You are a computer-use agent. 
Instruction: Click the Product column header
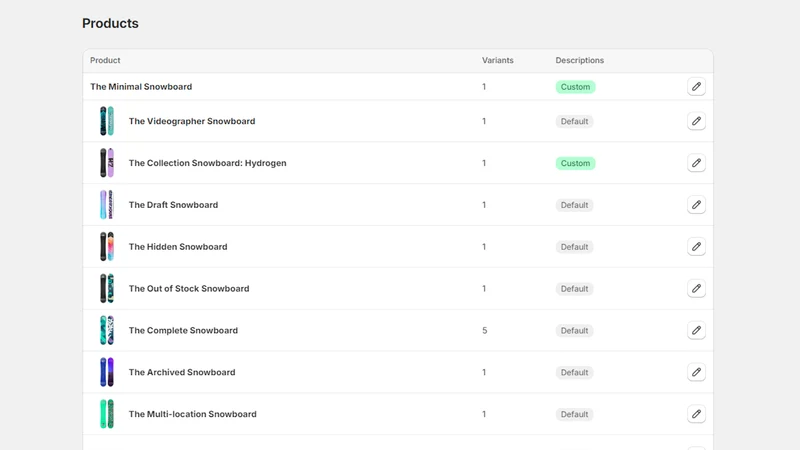coord(105,60)
